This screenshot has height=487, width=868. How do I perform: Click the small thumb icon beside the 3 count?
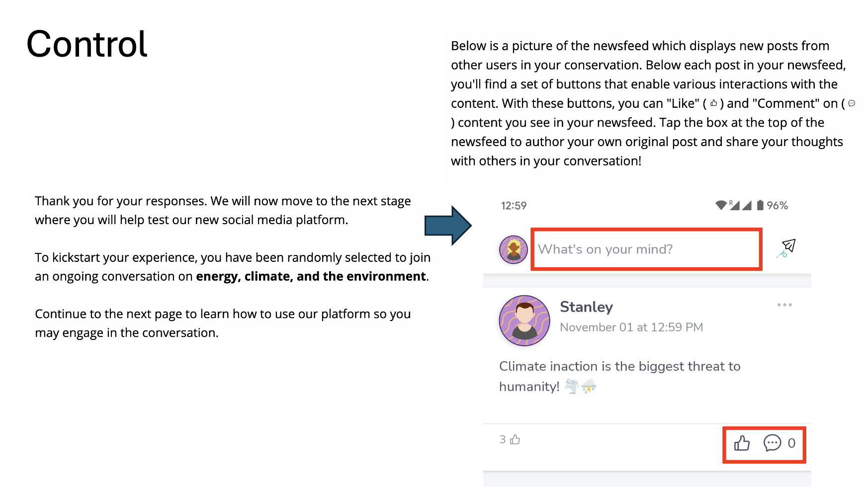[516, 439]
